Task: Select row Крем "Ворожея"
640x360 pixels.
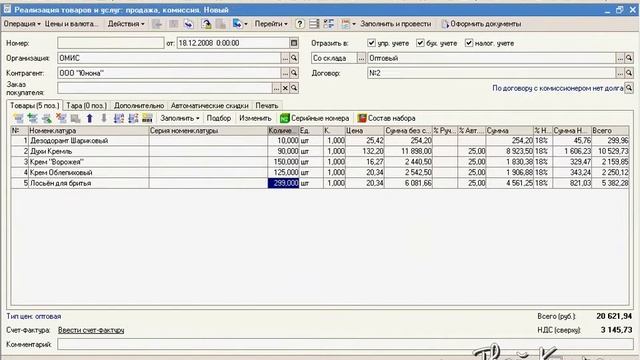Action: [x=320, y=162]
